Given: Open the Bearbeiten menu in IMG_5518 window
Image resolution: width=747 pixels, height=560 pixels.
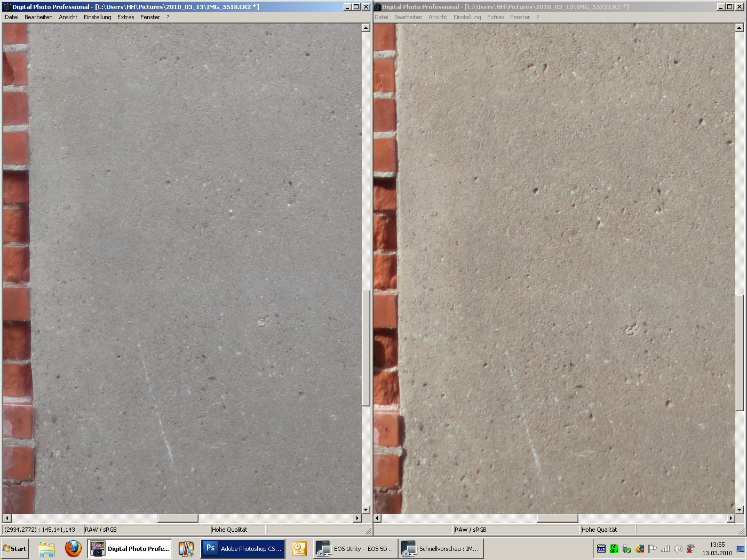Looking at the screenshot, I should (38, 17).
